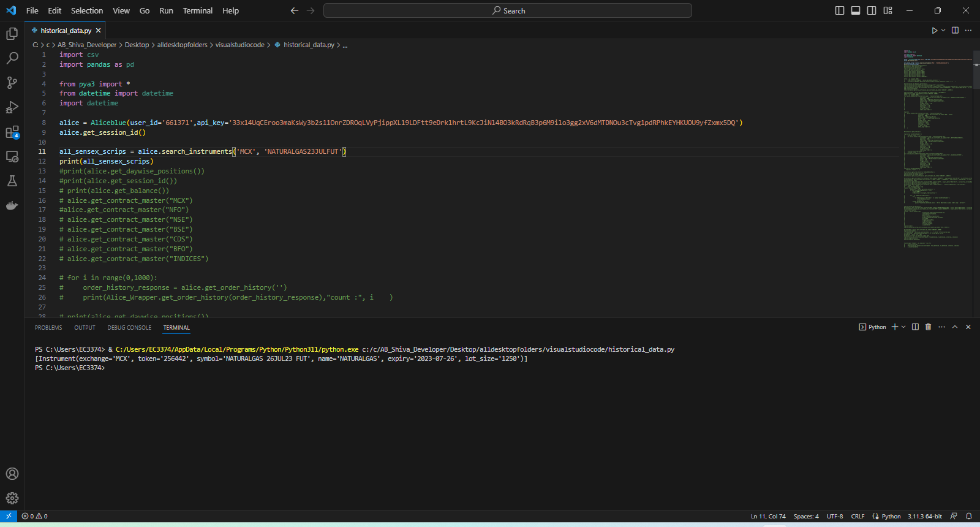Open a remote window
Viewport: 980px width, 527px height.
coord(9,516)
